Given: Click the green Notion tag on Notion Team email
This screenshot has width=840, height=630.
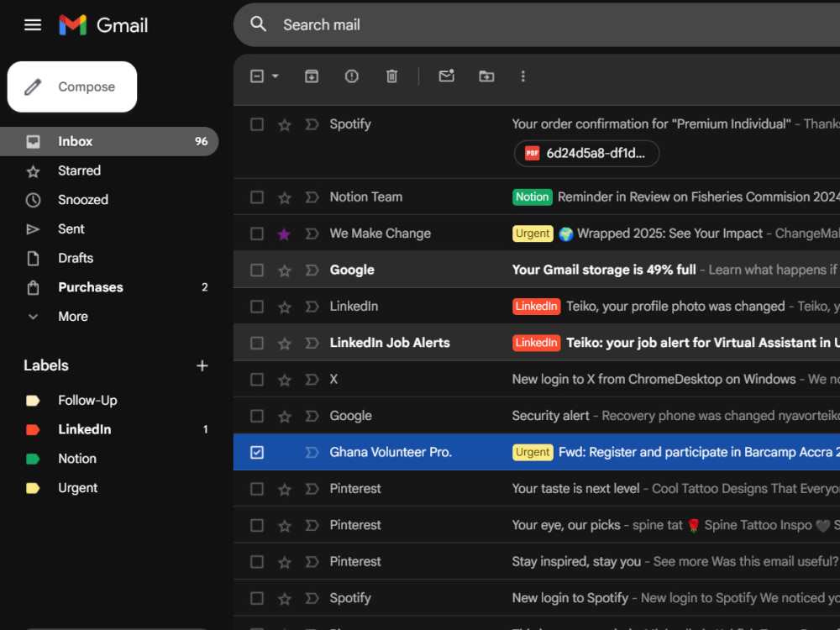Looking at the screenshot, I should point(532,197).
